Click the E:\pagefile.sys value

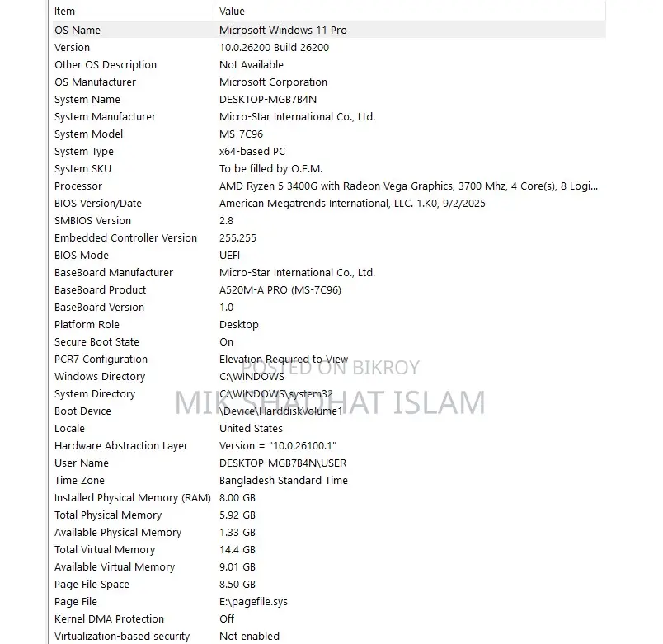click(x=253, y=602)
